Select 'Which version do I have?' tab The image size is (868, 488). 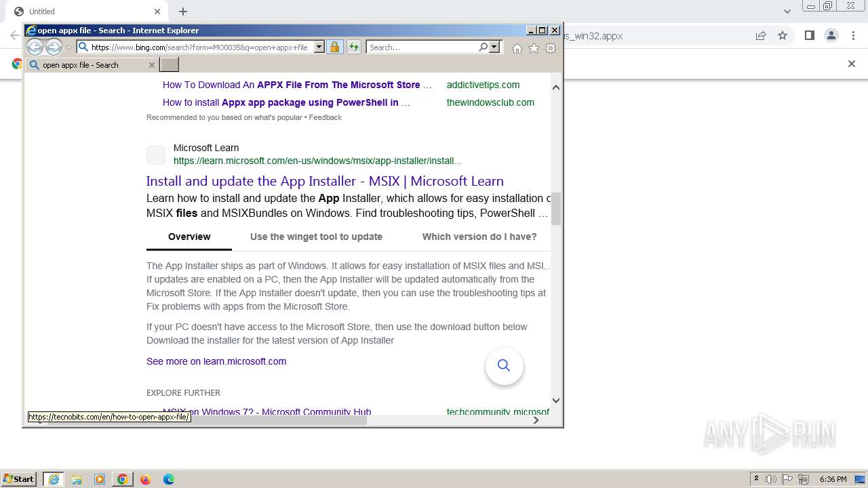479,237
